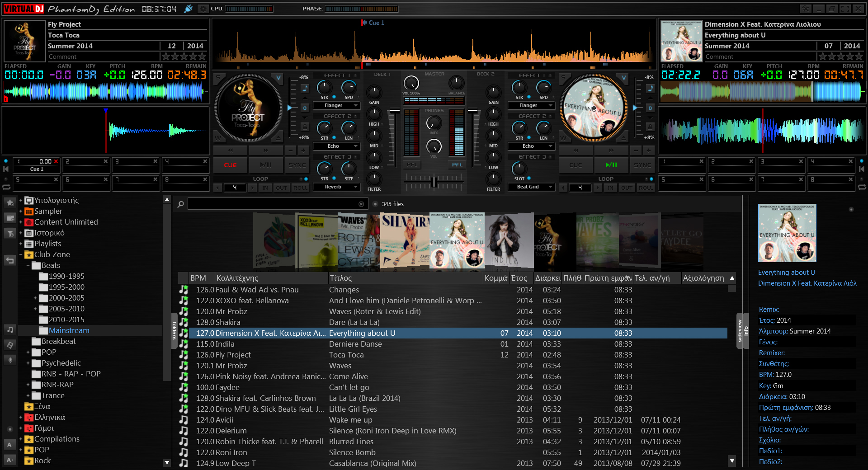Open the config settings gear icon
Image resolution: width=868 pixels, height=470 pixels.
(x=203, y=9)
